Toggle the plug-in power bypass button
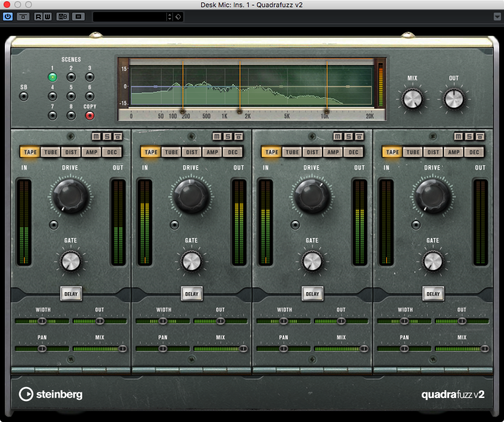The image size is (504, 422). coord(8,16)
